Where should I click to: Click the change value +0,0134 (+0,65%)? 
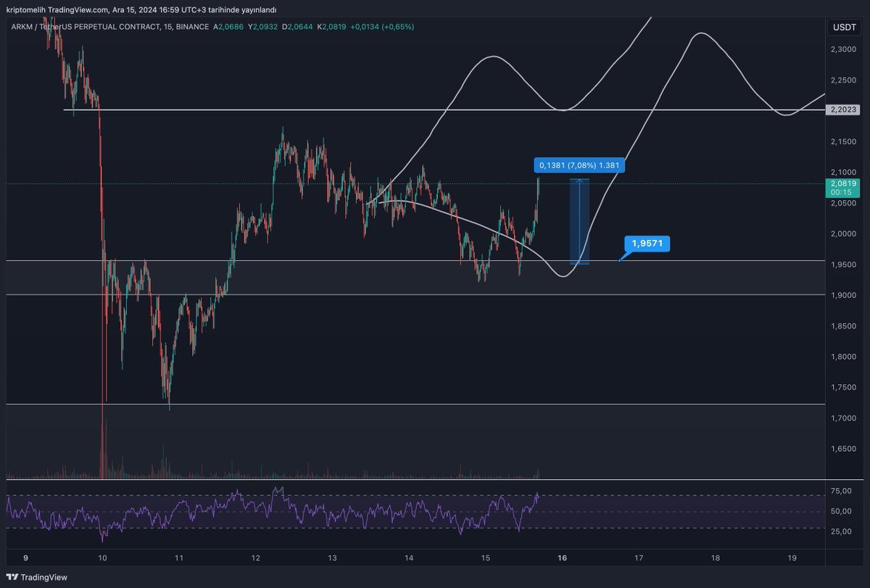click(x=381, y=27)
